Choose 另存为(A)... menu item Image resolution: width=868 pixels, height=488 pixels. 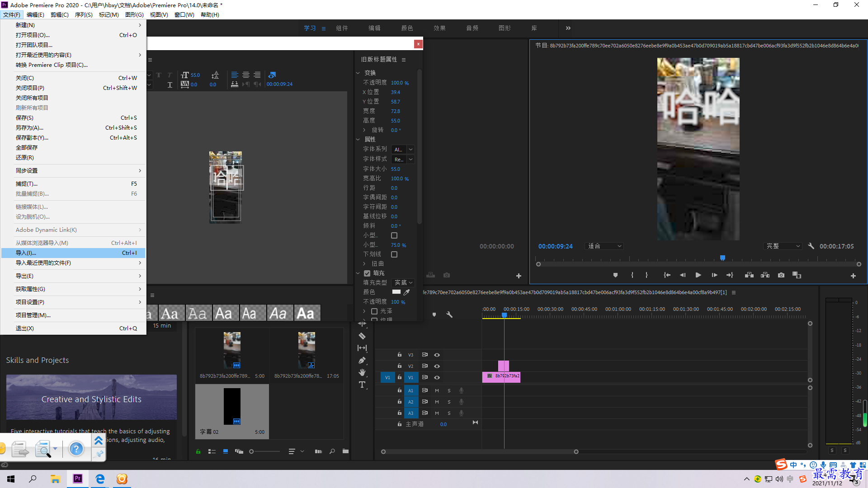tap(73, 128)
